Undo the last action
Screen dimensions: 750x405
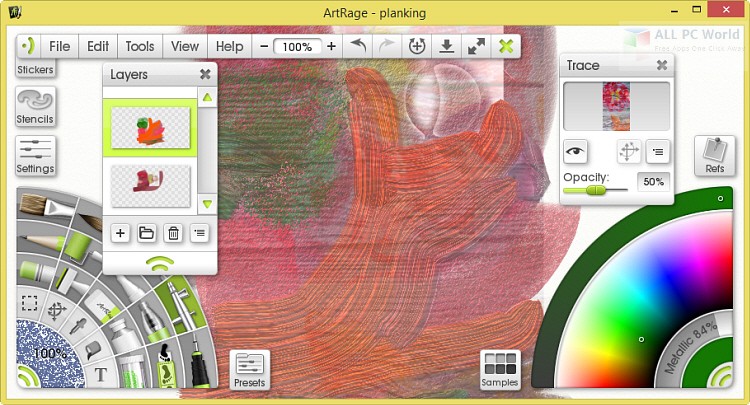(358, 46)
